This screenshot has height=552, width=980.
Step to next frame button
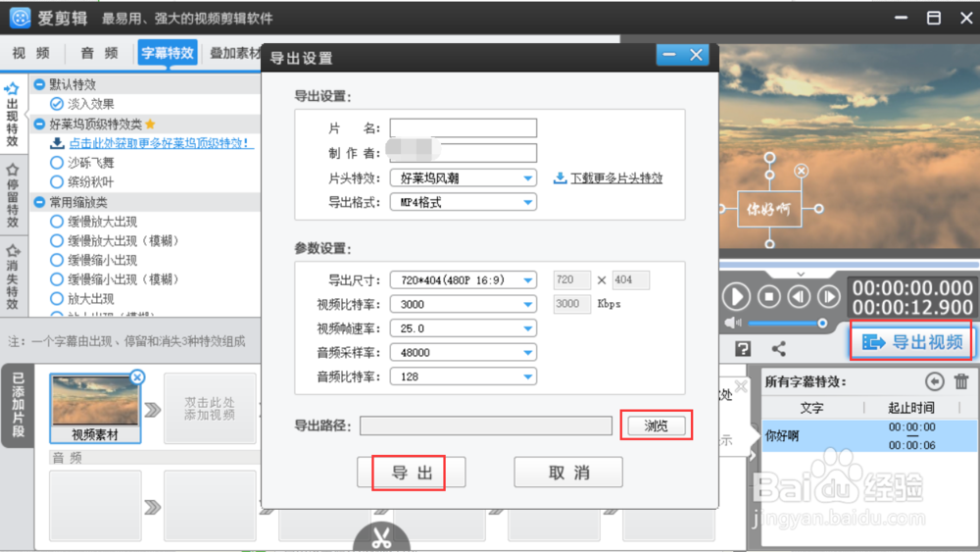(x=829, y=296)
